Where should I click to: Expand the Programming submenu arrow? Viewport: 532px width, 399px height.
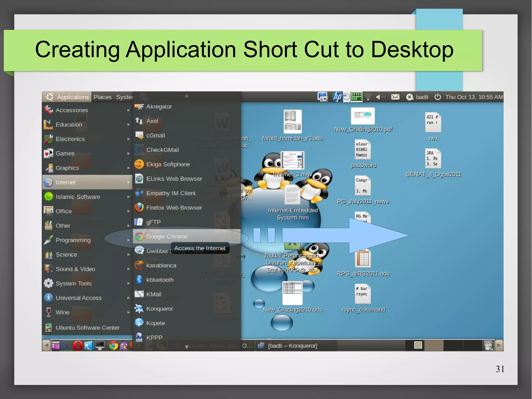128,240
